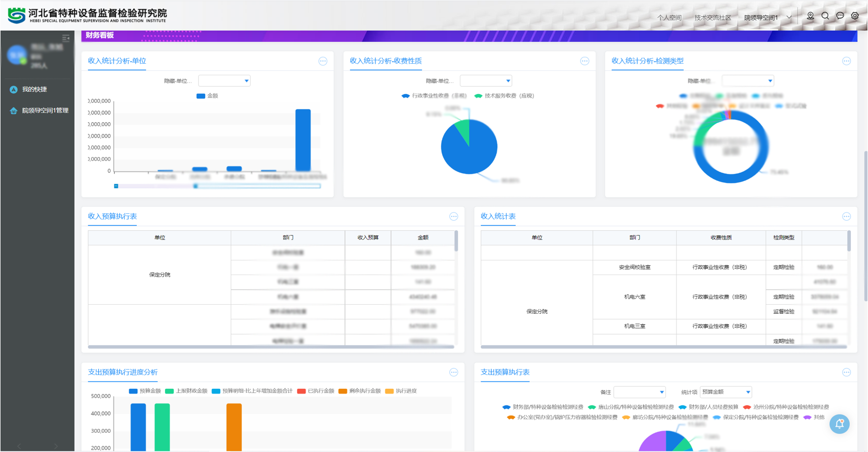
Task: Click the 收入统计分析-单位 panel title
Action: pos(117,61)
